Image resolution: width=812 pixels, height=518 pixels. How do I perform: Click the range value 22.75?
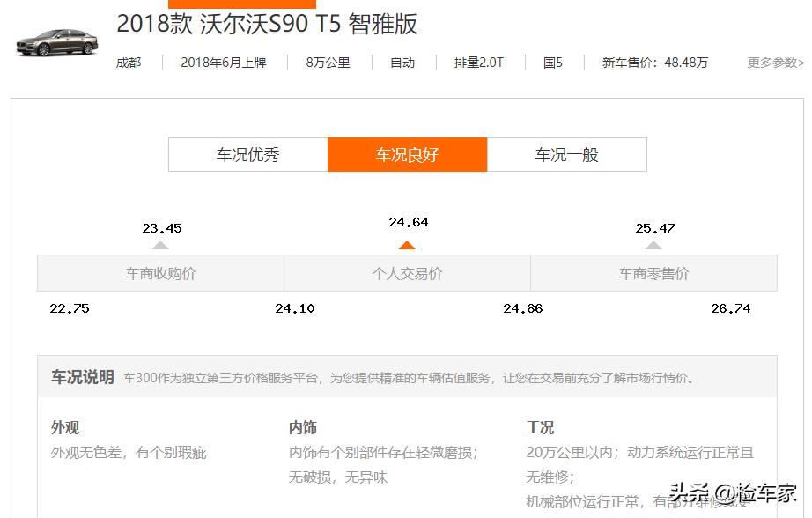click(70, 308)
